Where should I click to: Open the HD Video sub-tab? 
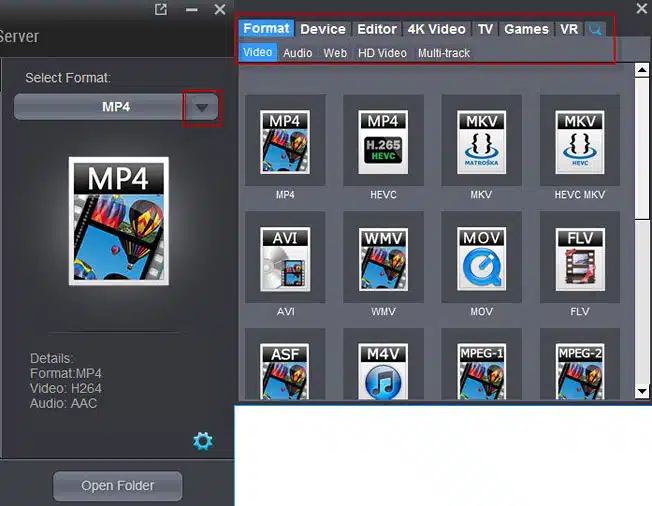coord(382,53)
